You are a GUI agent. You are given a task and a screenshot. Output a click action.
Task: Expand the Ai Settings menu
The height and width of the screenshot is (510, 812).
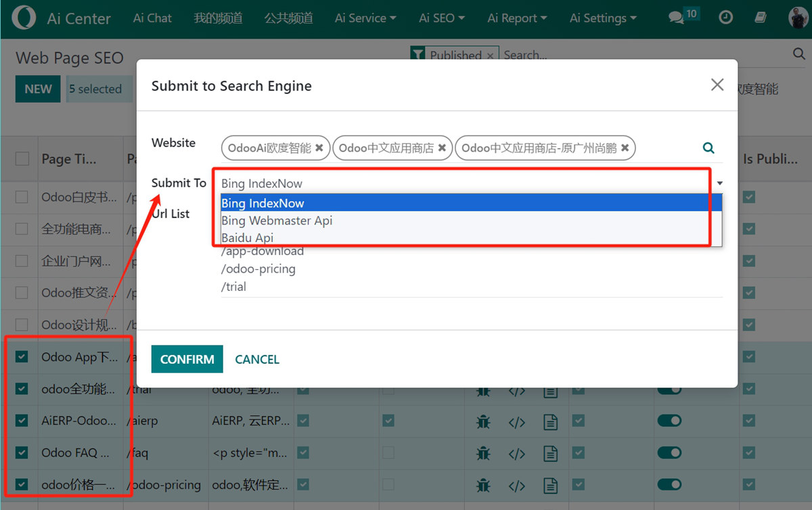pyautogui.click(x=603, y=18)
